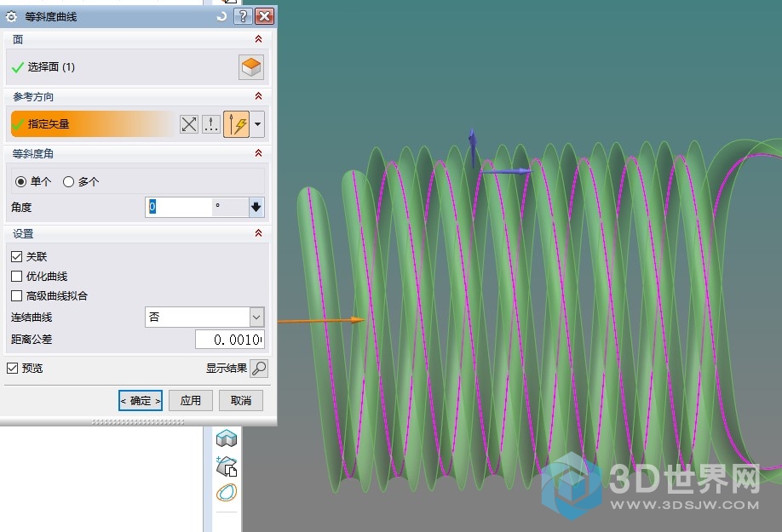Open the 角度 field options arrow
The width and height of the screenshot is (782, 532).
[x=256, y=207]
